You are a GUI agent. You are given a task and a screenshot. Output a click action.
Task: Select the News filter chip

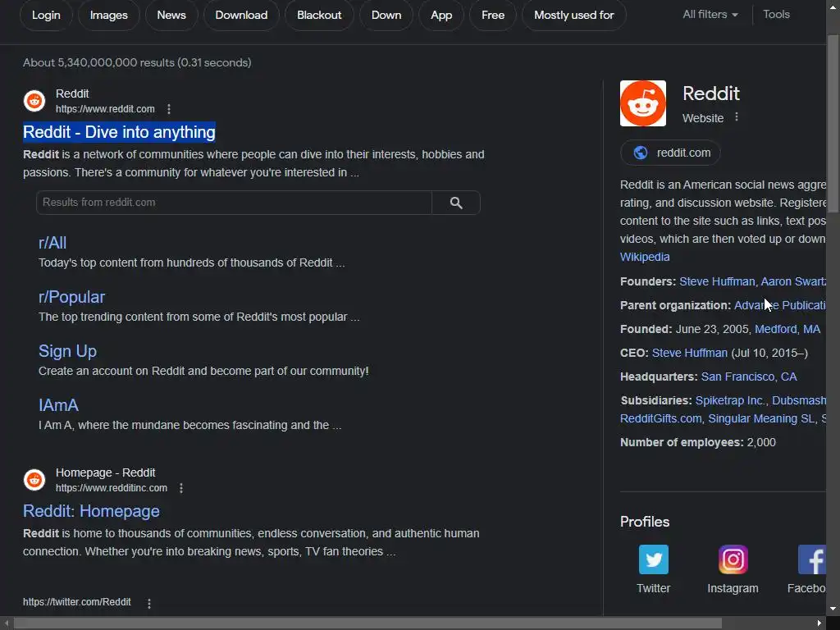(x=171, y=15)
